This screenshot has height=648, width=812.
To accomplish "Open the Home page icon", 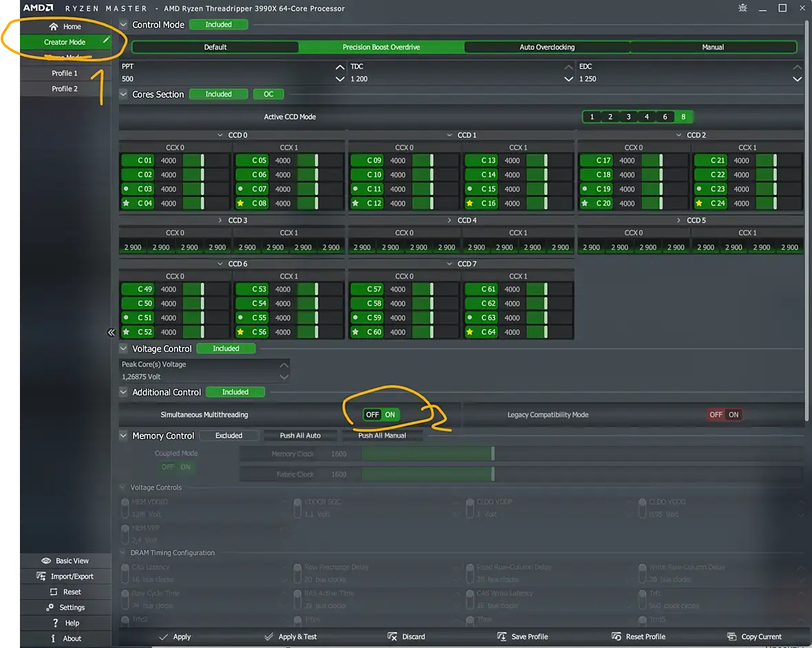I will click(x=54, y=26).
